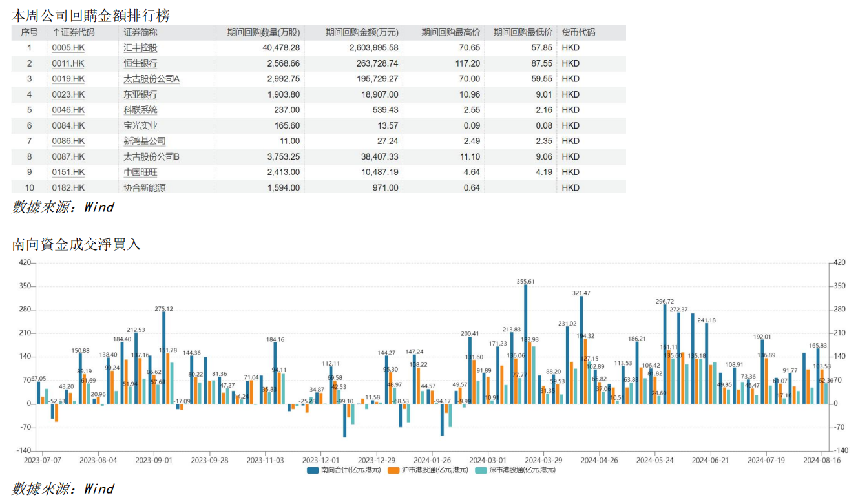Select the 宝光实业 name cell

tap(140, 125)
